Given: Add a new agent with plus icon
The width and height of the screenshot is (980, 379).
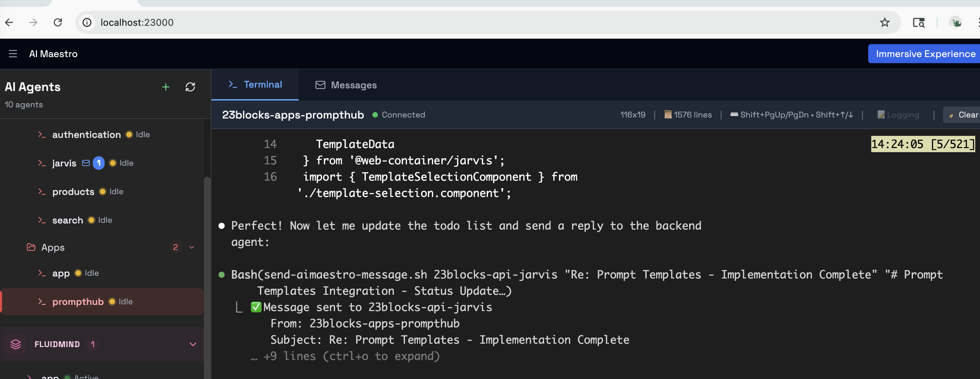Looking at the screenshot, I should 165,87.
